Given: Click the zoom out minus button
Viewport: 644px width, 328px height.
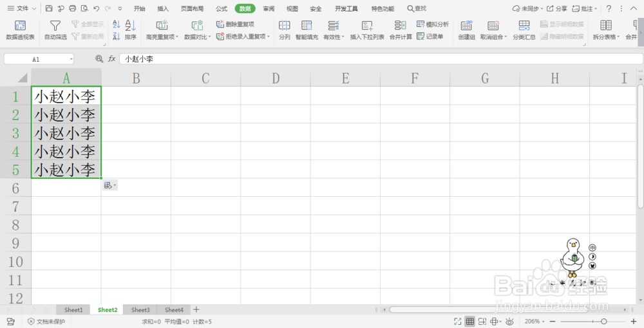Looking at the screenshot, I should [553, 322].
